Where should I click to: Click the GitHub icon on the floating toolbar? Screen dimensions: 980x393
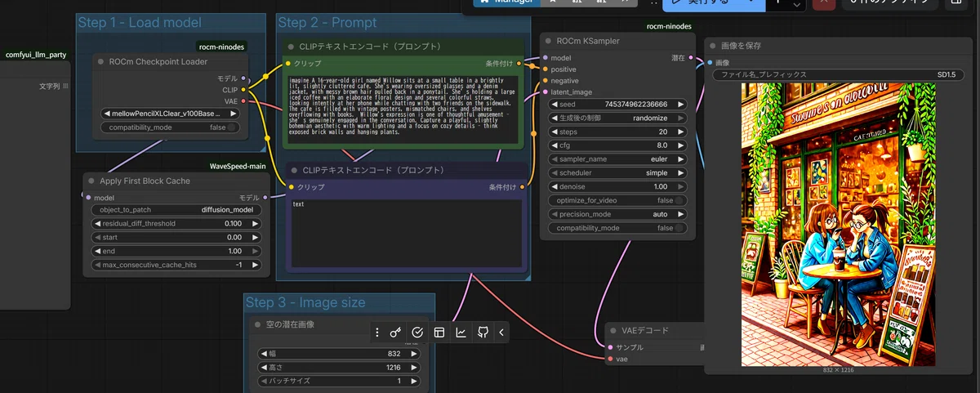coord(483,332)
